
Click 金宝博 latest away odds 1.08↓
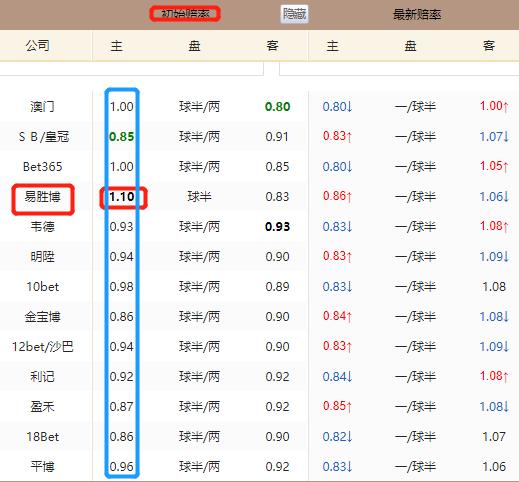click(x=494, y=317)
